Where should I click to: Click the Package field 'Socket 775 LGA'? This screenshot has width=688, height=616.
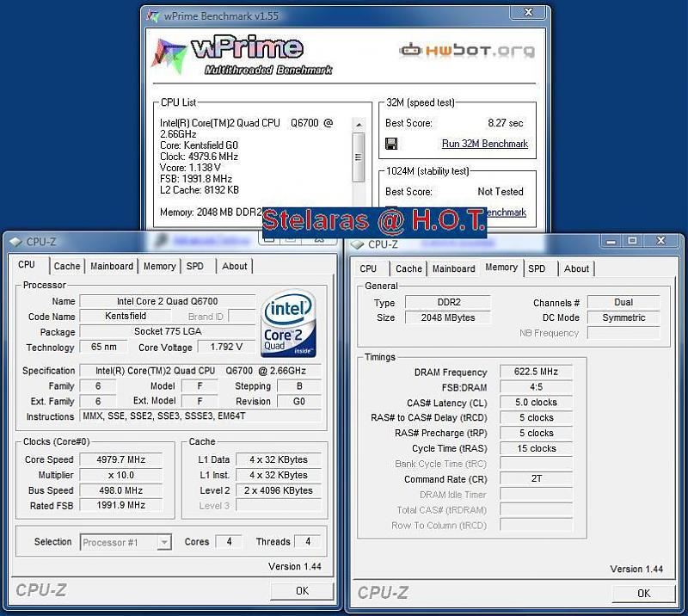click(x=168, y=331)
